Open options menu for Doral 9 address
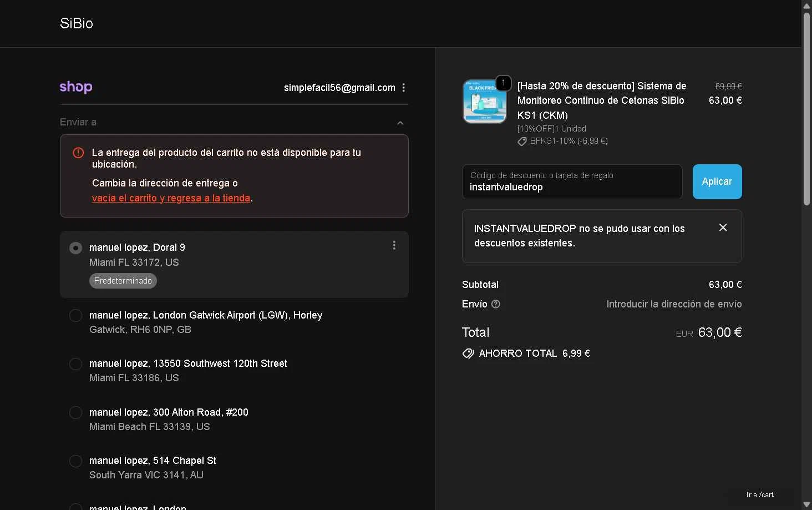 click(394, 245)
